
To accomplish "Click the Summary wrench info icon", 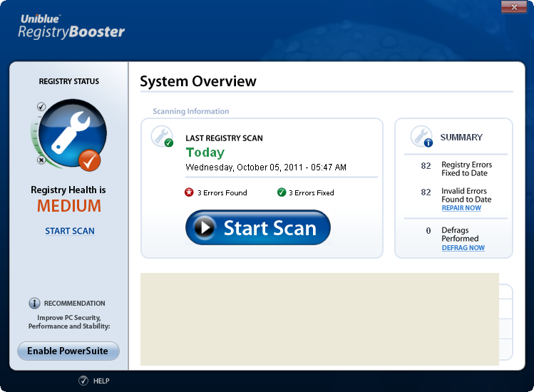I will click(421, 136).
